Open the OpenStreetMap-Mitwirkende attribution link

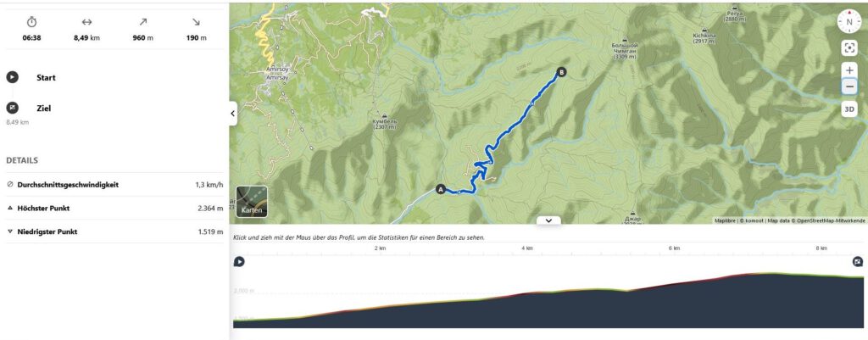[x=831, y=220]
